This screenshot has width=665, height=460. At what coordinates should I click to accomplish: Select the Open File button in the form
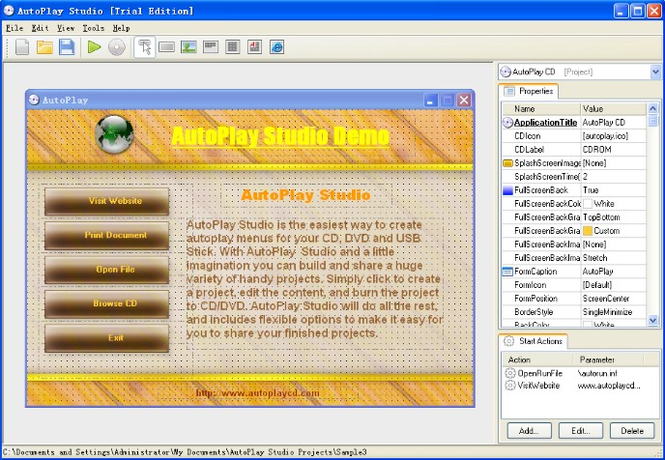point(107,270)
